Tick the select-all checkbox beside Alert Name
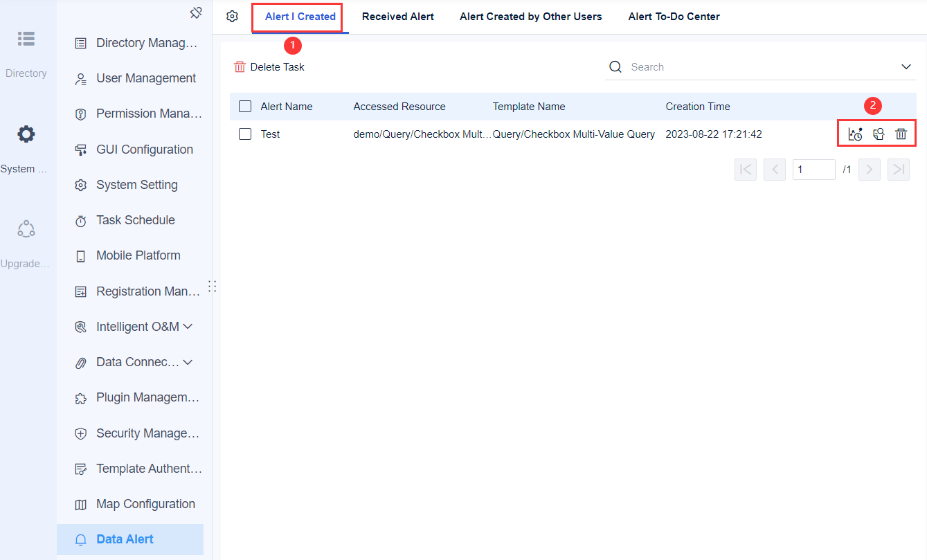Viewport: 927px width, 560px height. [245, 107]
